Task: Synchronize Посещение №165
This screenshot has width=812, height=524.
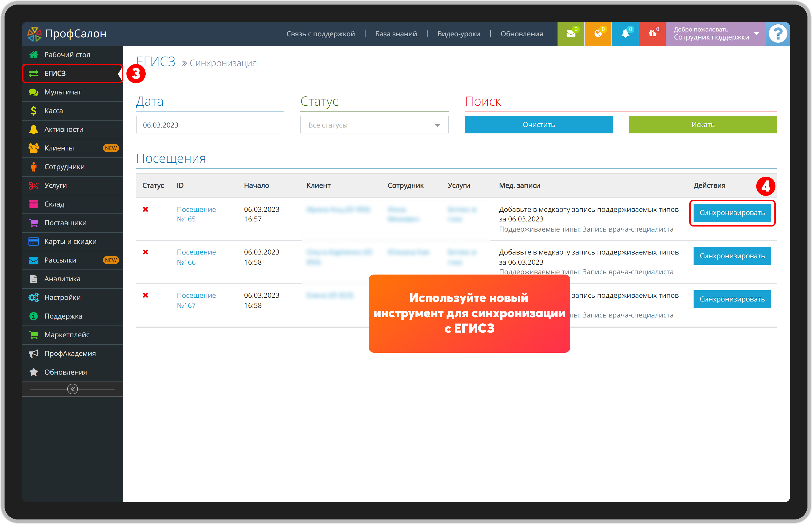Action: click(x=732, y=213)
